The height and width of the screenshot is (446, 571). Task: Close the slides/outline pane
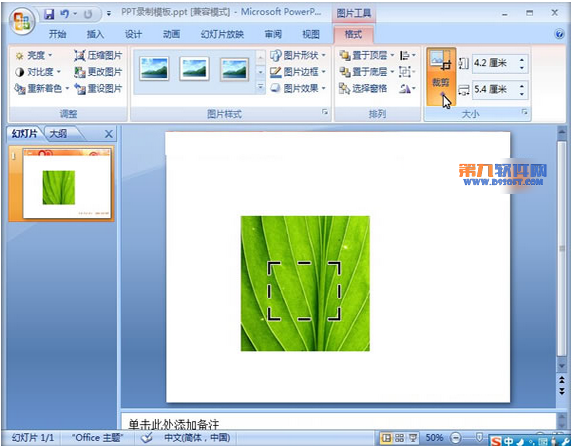pos(109,134)
